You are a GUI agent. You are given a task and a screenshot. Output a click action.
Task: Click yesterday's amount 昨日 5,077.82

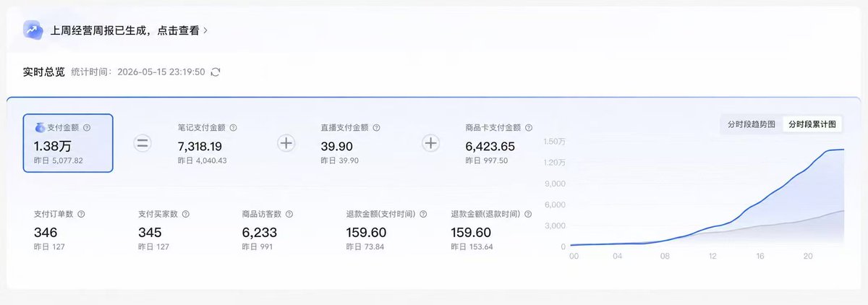coord(59,160)
